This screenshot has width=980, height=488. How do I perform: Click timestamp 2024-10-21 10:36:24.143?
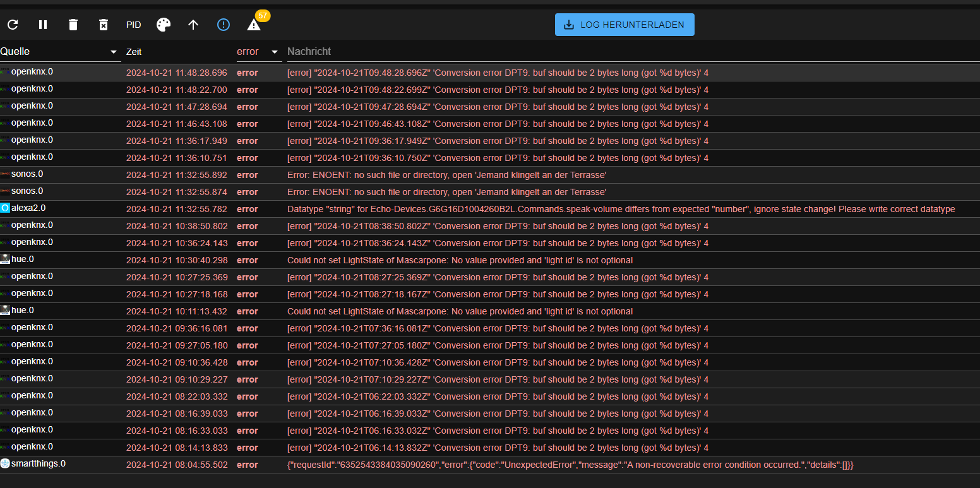(x=177, y=243)
